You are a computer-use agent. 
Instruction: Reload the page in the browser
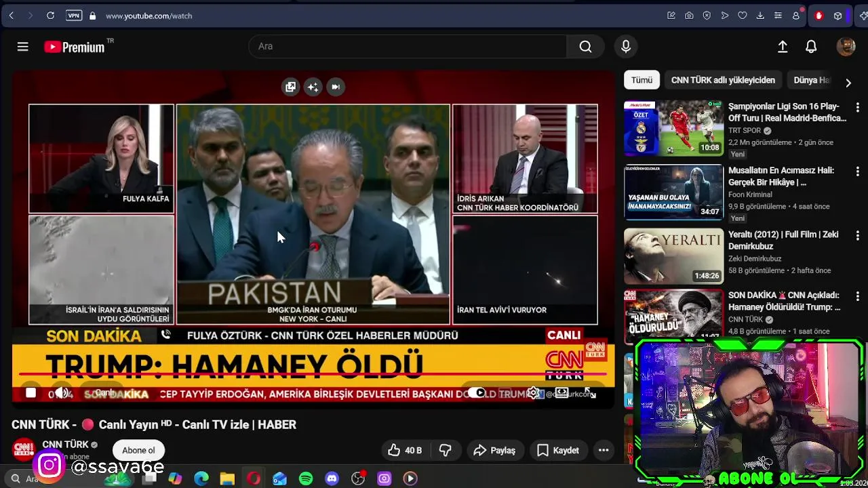tap(50, 16)
